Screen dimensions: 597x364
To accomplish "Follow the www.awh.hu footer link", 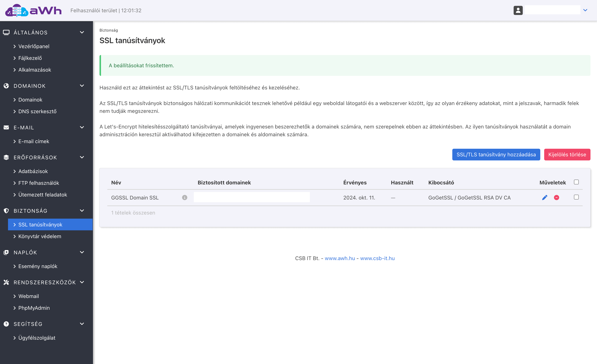I will (x=340, y=258).
